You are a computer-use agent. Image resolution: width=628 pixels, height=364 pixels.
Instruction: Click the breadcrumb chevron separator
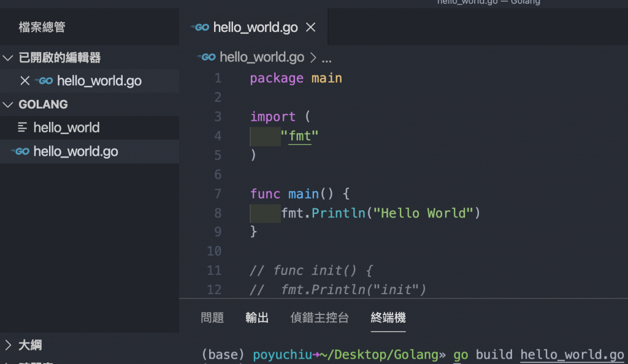(313, 58)
